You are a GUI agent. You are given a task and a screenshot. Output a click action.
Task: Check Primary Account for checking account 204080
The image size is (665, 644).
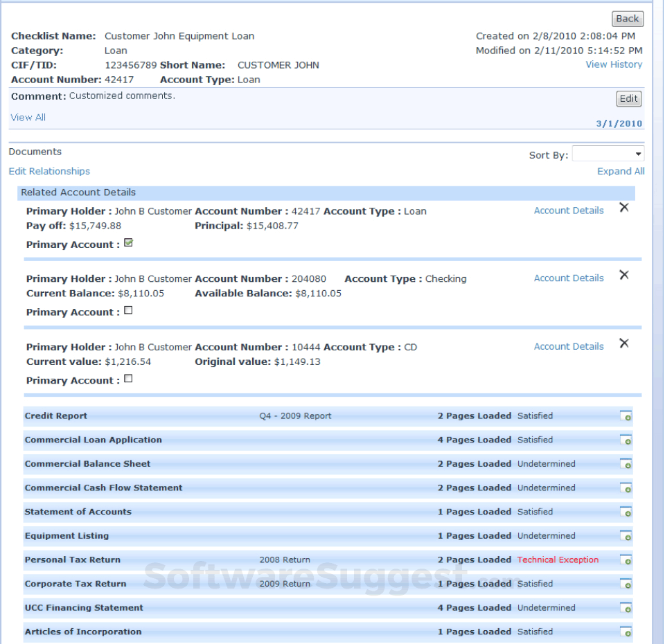click(127, 310)
